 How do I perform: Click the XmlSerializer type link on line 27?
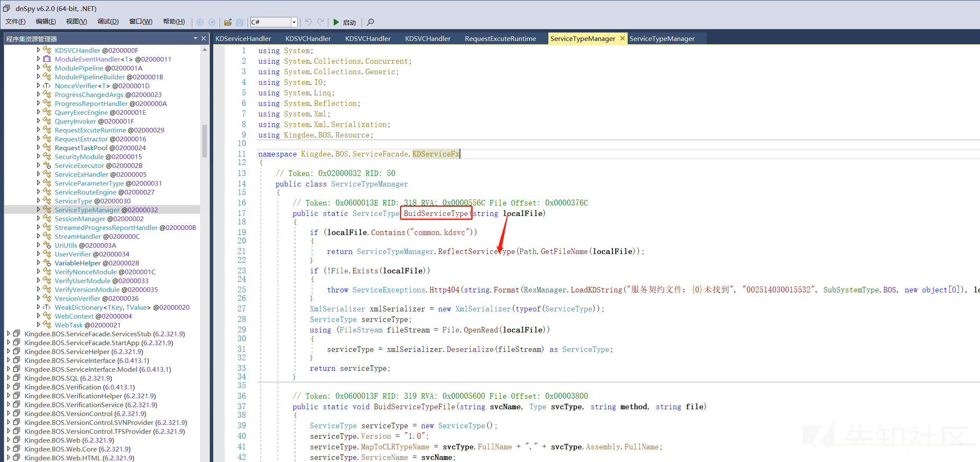point(337,309)
